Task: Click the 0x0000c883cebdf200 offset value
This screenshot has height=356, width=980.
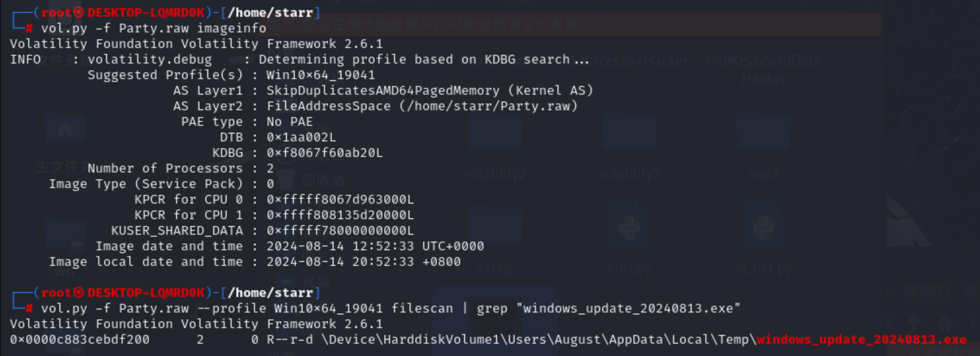Action: [80, 340]
